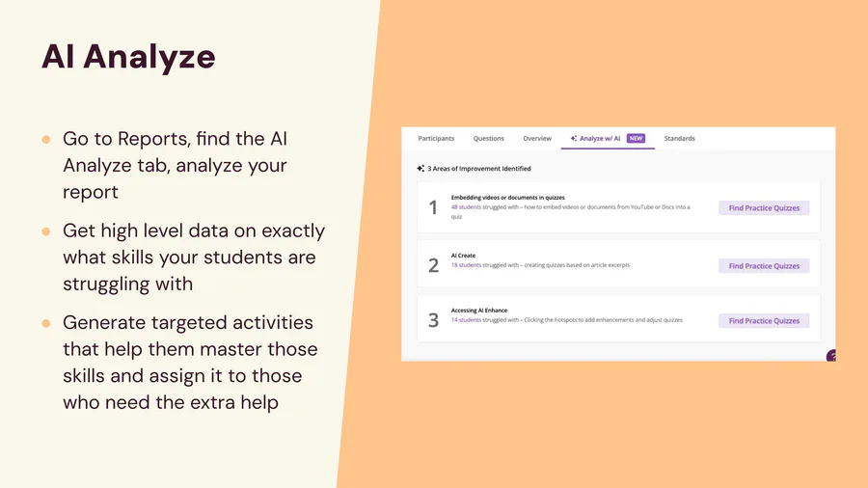This screenshot has height=488, width=868.
Task: Click the AI Analyze slide title
Action: pos(128,57)
